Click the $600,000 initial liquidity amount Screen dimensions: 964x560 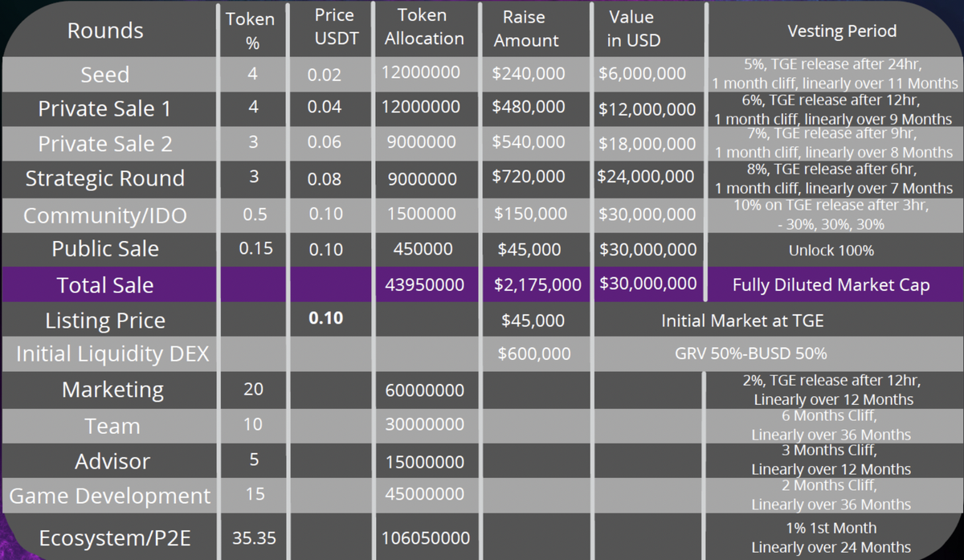(534, 354)
